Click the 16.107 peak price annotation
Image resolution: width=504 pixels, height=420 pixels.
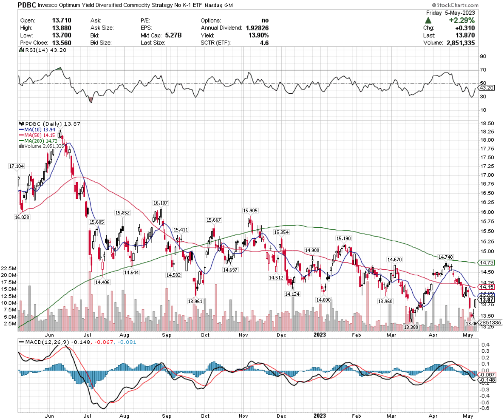(161, 203)
